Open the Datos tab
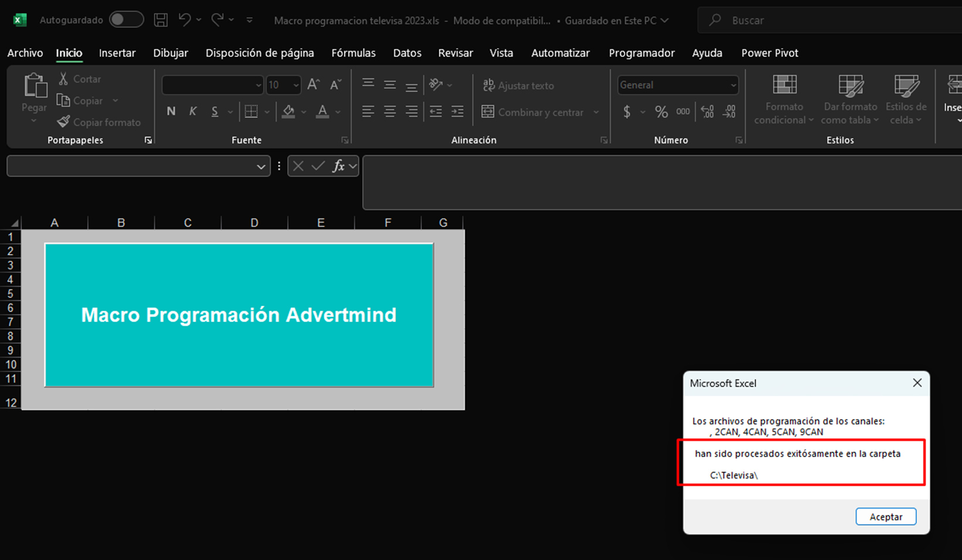This screenshot has width=962, height=560. 407,53
